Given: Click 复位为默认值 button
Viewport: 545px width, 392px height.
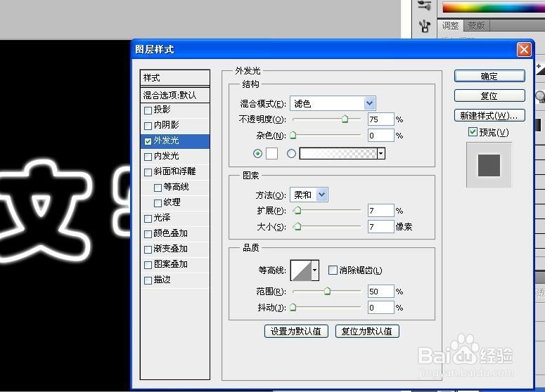Looking at the screenshot, I should tap(367, 332).
